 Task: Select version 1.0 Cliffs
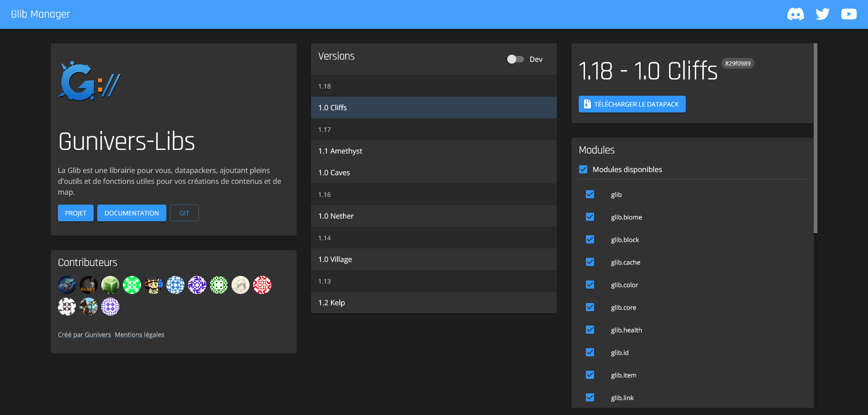(434, 107)
